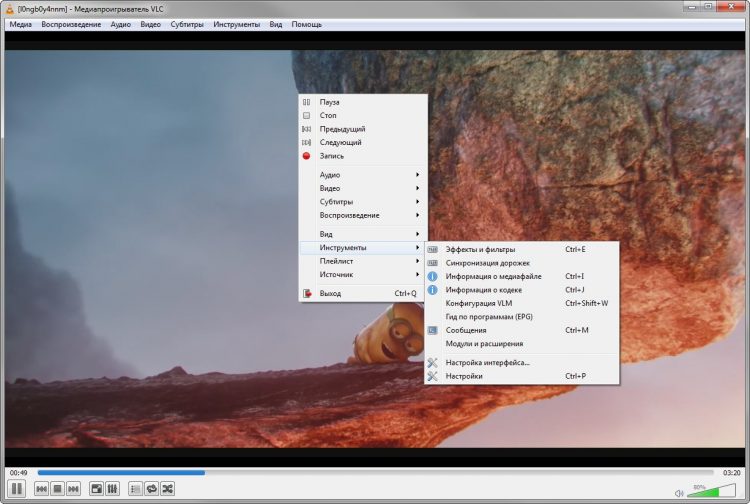Mute audio via the speaker icon
750x504 pixels.
(679, 492)
